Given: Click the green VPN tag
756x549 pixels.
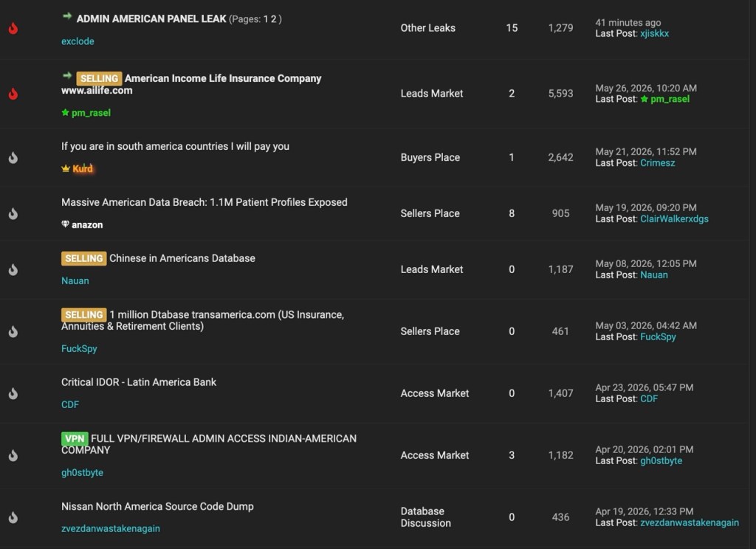Looking at the screenshot, I should pos(75,438).
